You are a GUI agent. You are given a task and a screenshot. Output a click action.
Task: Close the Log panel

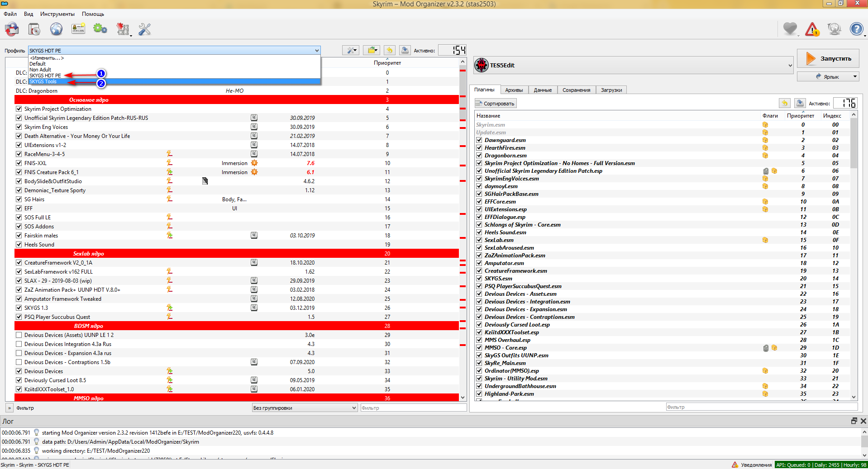point(863,421)
